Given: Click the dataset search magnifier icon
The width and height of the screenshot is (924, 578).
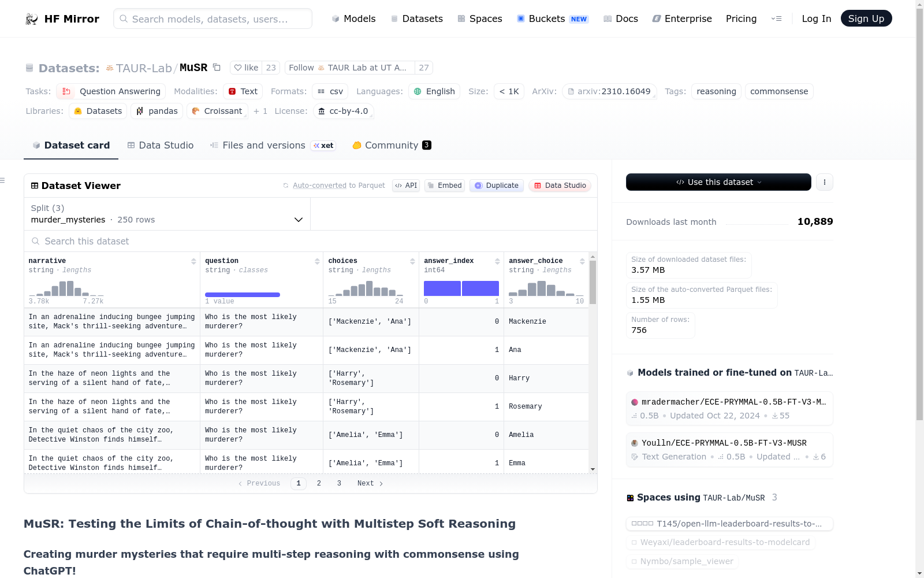Looking at the screenshot, I should tap(36, 241).
